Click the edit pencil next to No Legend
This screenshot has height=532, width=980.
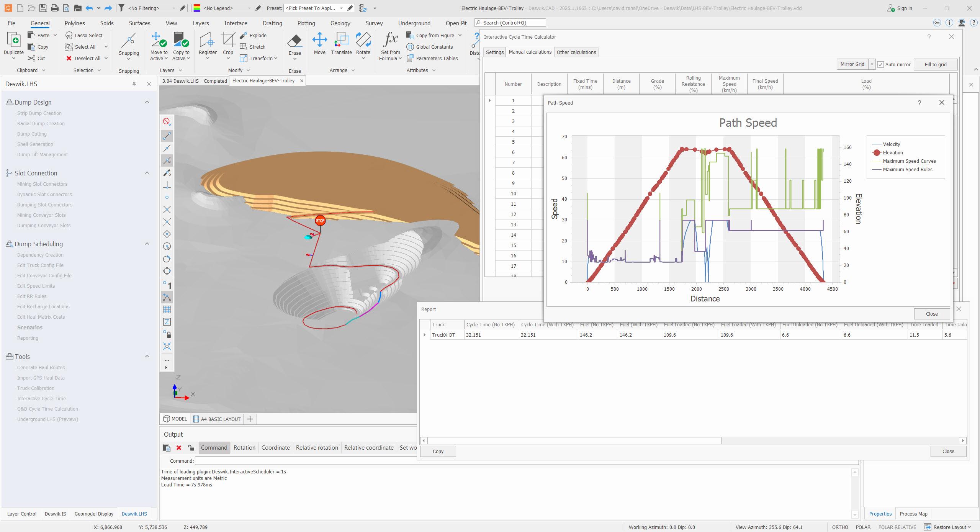pyautogui.click(x=258, y=8)
